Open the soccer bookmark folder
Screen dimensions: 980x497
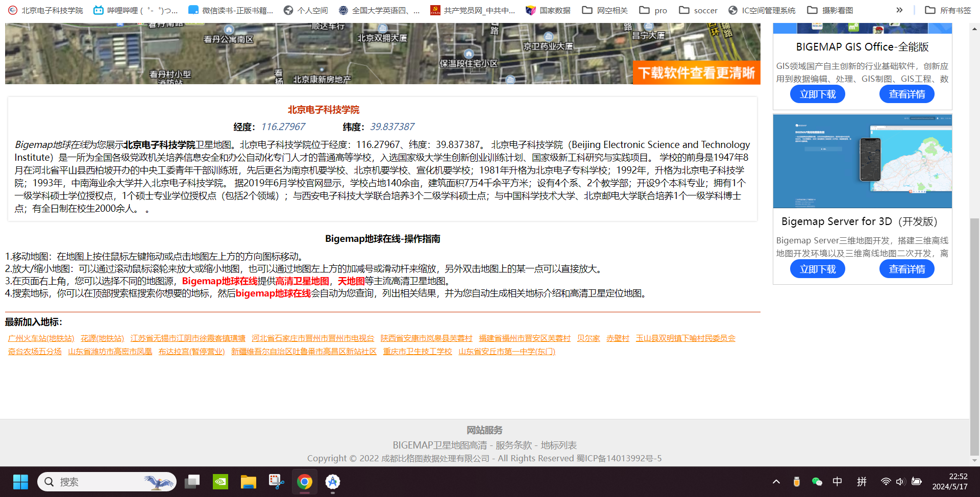[x=698, y=10]
